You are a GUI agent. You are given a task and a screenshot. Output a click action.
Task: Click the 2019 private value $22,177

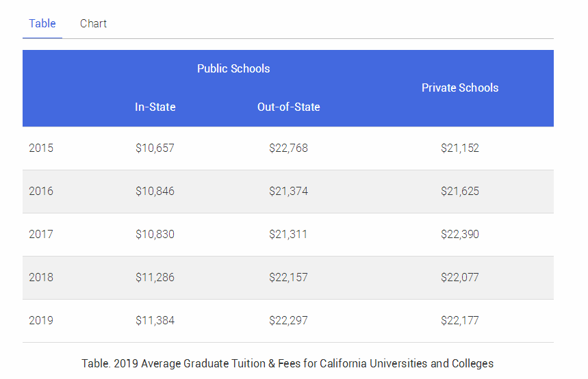tap(460, 320)
